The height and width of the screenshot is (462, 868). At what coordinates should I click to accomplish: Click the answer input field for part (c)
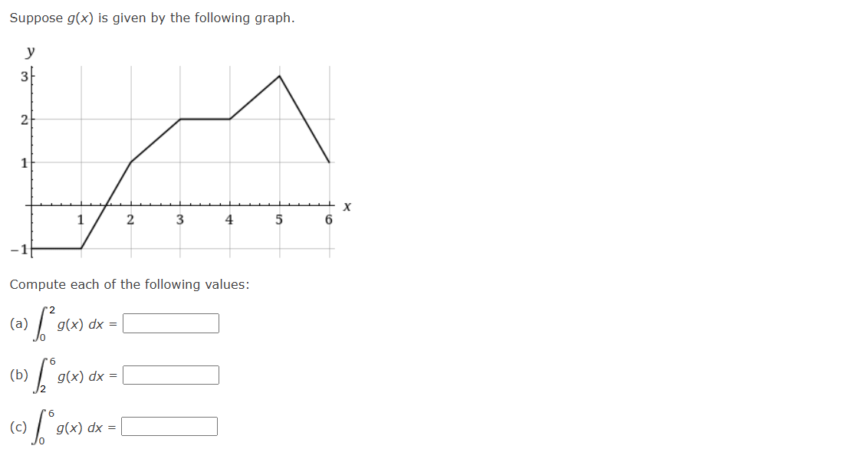(x=169, y=426)
